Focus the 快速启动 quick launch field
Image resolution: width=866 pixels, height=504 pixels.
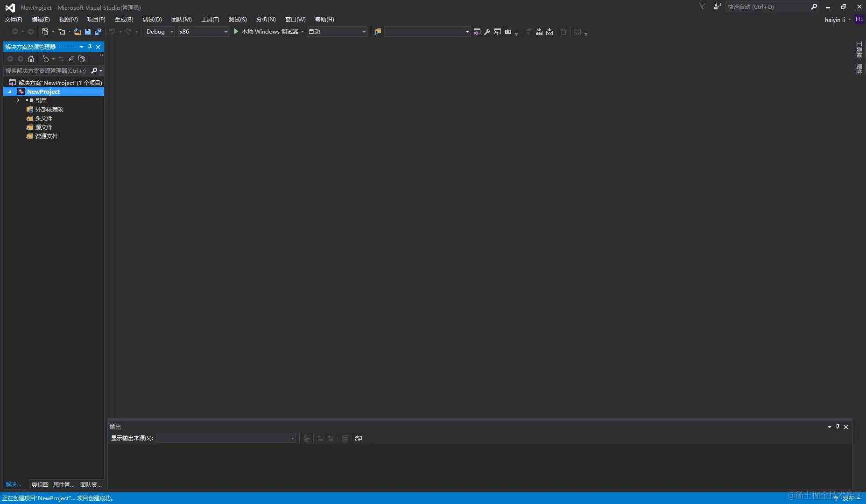pyautogui.click(x=767, y=7)
